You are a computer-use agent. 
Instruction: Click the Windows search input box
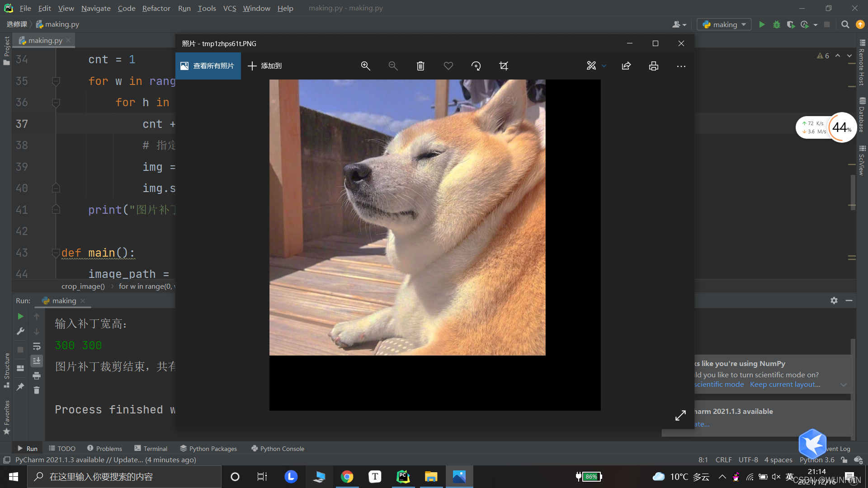[x=124, y=477]
